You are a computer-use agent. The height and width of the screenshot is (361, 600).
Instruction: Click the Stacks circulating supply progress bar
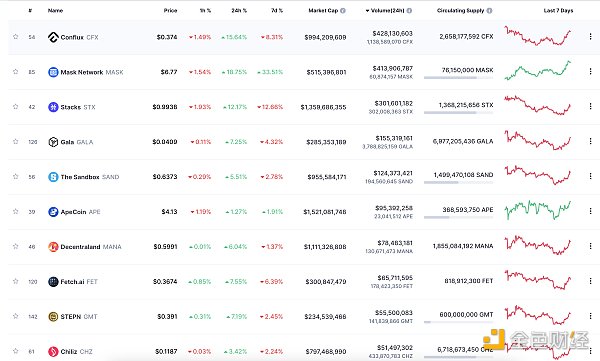pos(458,113)
